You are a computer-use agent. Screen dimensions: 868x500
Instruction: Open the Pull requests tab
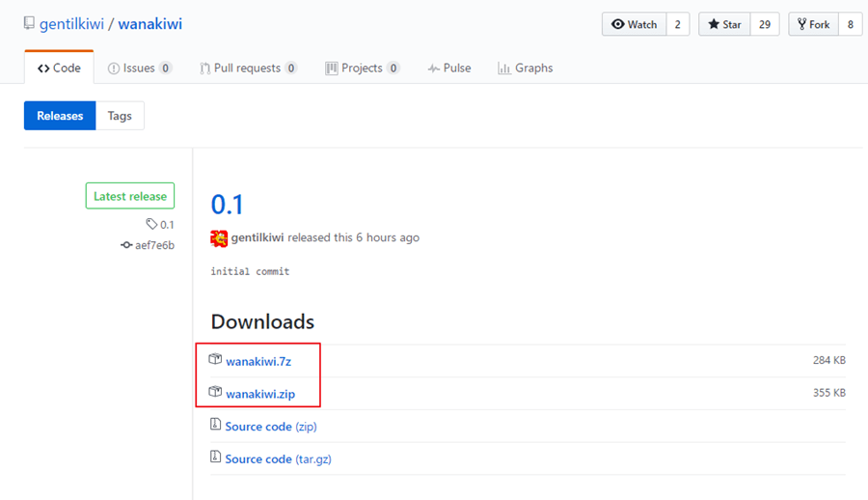click(x=249, y=69)
